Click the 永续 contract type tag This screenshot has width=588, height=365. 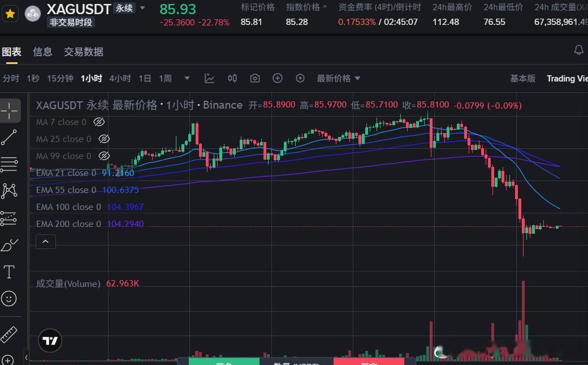tap(124, 8)
